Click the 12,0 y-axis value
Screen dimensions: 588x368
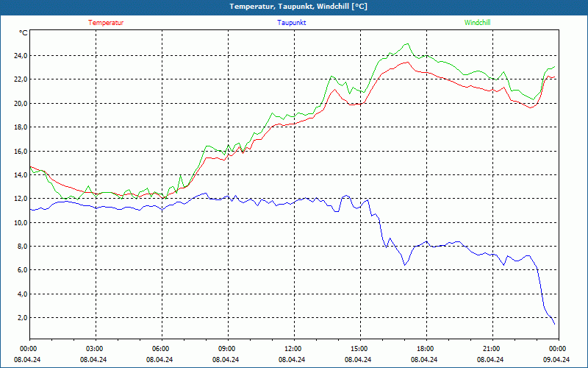[20, 198]
